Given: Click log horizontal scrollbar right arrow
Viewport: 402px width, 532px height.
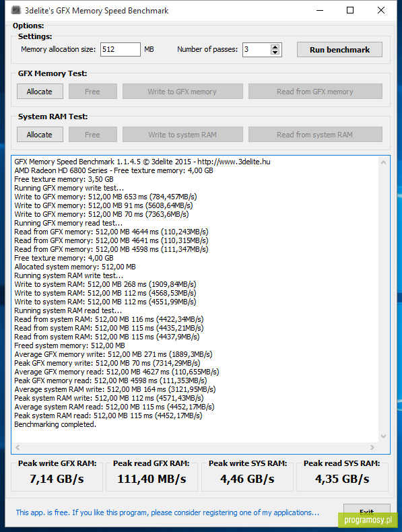Looking at the screenshot, I should point(372,448).
